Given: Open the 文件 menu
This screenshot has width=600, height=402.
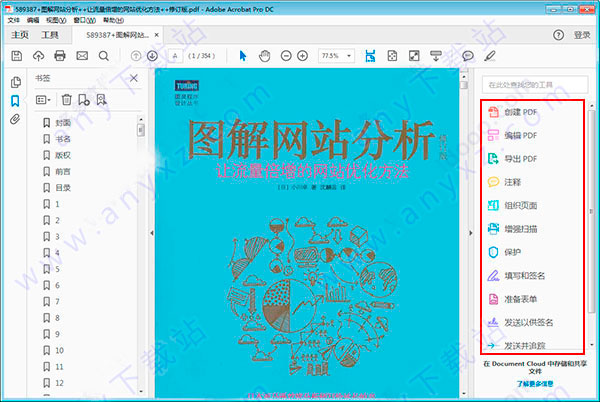Looking at the screenshot, I should (x=14, y=20).
